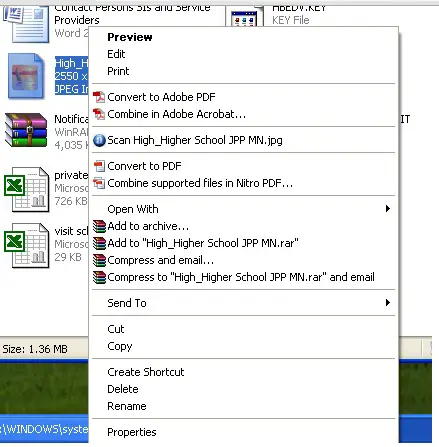Choose Rename in the context menu
The width and height of the screenshot is (439, 447).
tap(127, 406)
